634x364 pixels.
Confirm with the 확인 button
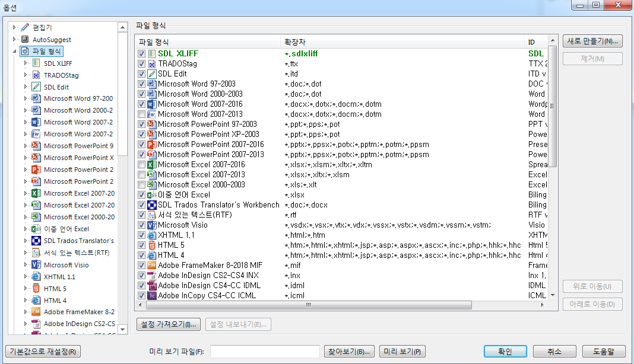[505, 352]
